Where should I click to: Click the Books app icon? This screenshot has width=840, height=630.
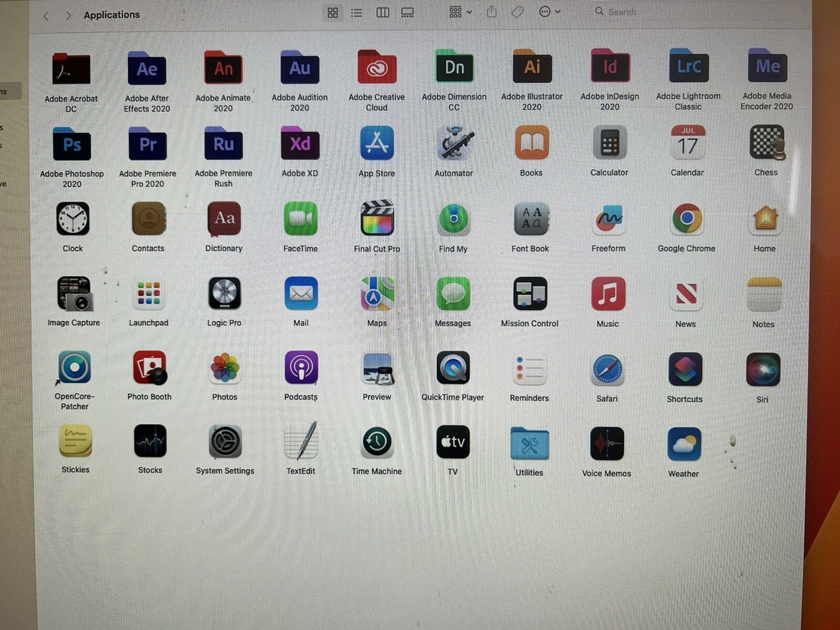tap(531, 142)
